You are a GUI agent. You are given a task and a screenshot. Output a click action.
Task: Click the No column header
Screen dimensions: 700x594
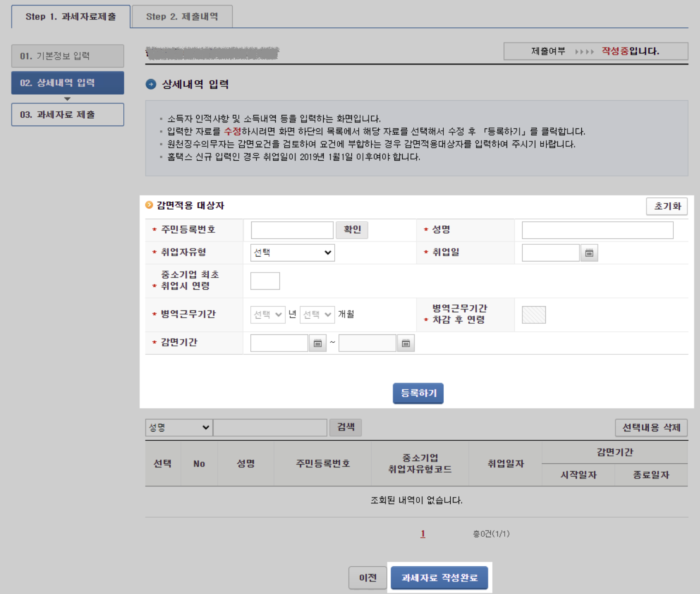[x=199, y=463]
